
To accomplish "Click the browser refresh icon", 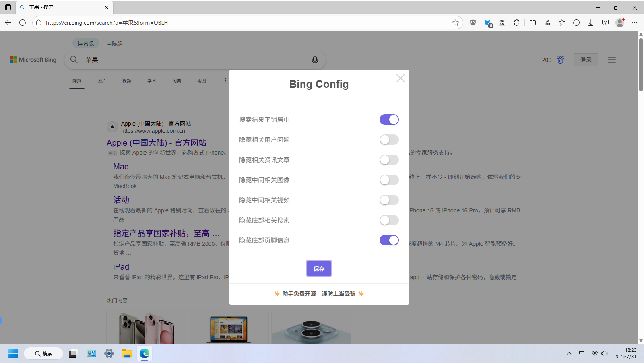I will point(23,23).
